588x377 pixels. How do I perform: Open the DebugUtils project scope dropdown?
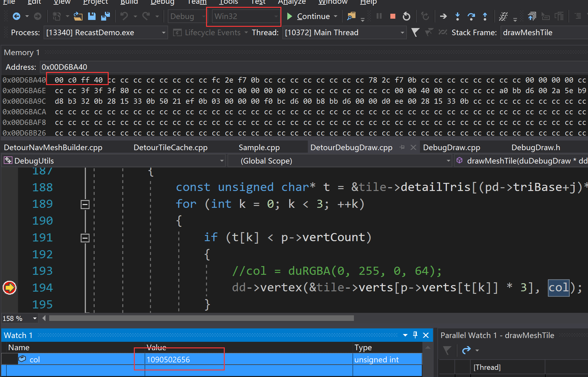click(x=113, y=161)
